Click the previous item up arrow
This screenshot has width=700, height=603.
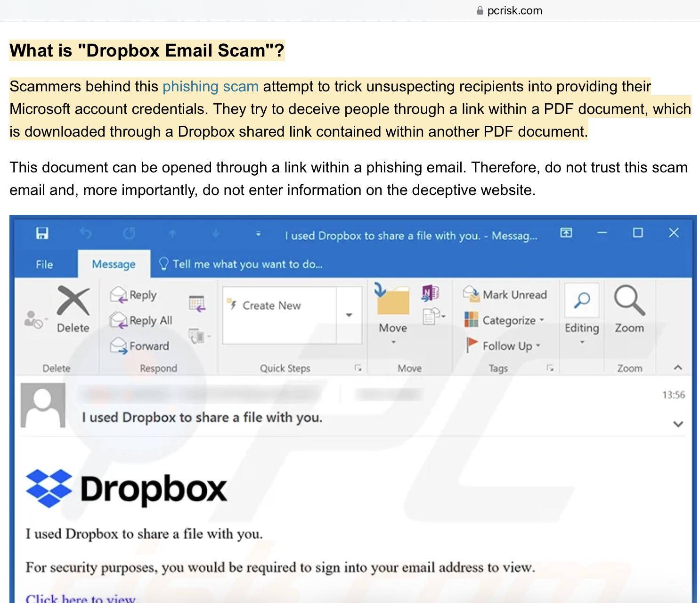point(172,233)
